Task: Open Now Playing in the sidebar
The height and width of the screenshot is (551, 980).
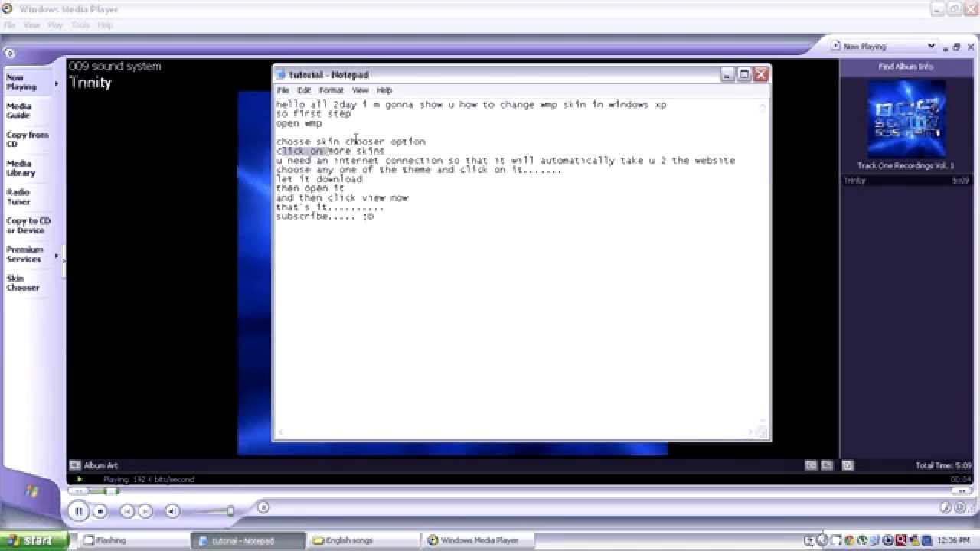Action: coord(21,83)
